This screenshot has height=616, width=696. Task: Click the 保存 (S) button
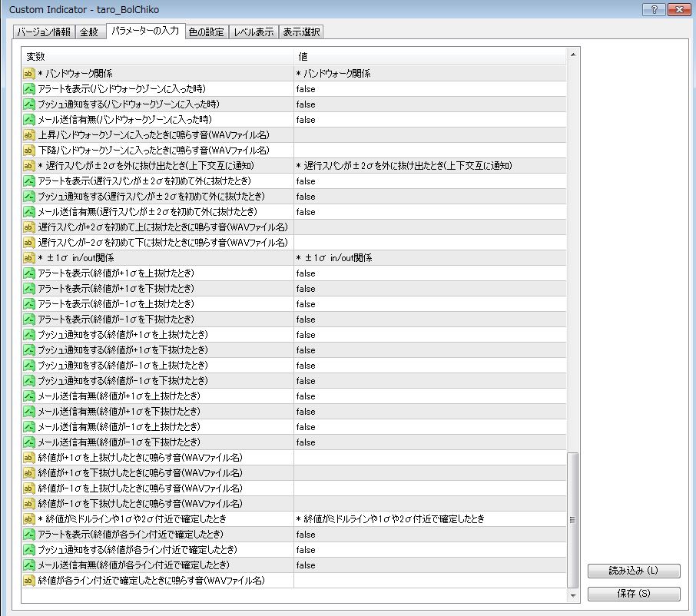tap(634, 594)
